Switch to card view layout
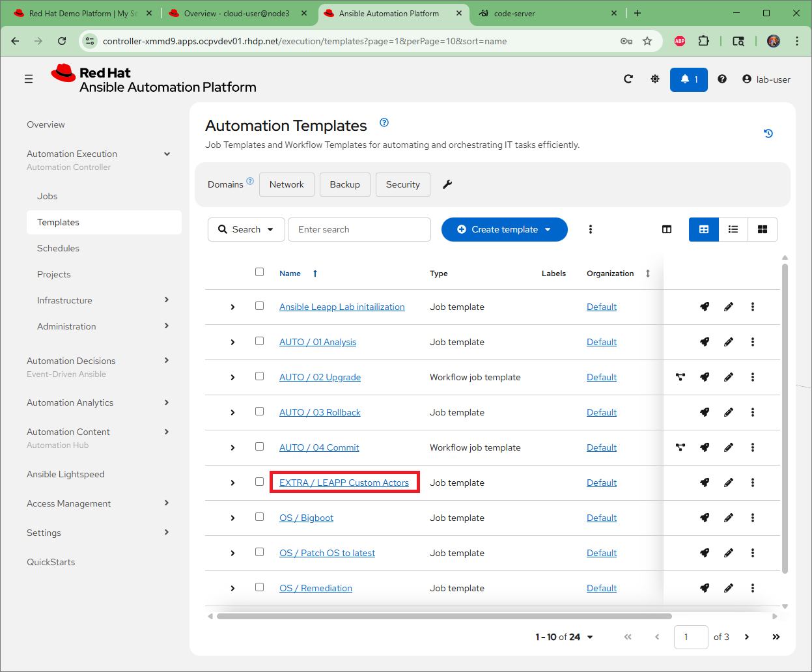Screen dimensions: 812x672 tap(763, 229)
